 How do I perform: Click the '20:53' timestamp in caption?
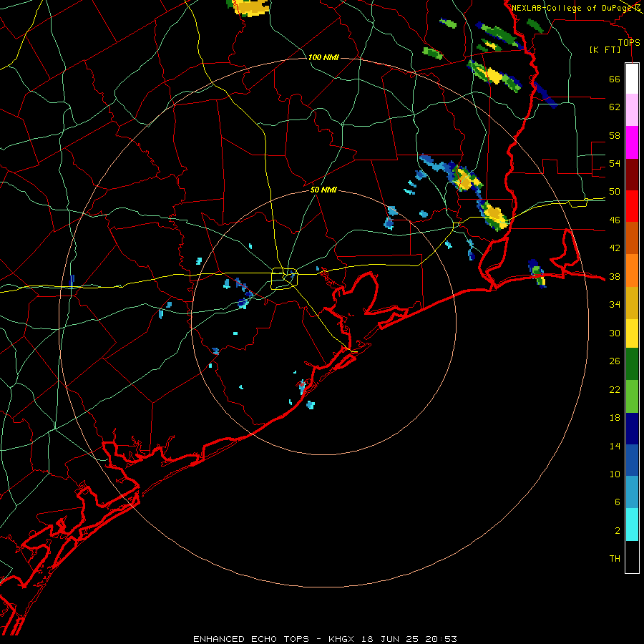(x=441, y=639)
